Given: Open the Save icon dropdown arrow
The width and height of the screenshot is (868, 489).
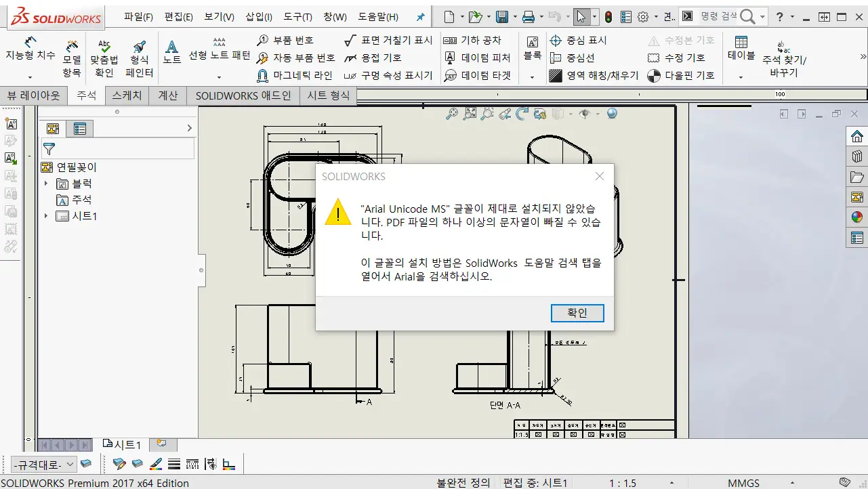Looking at the screenshot, I should coord(514,17).
